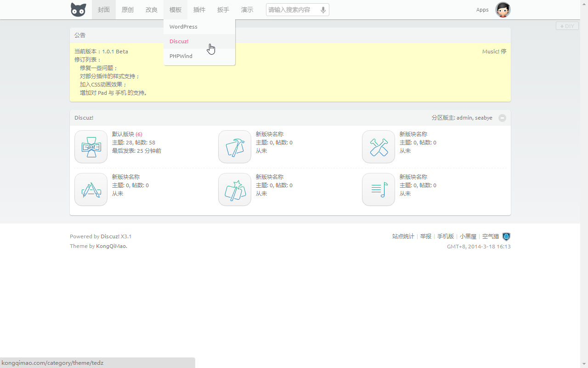Click the pencil and ruler forum icon
This screenshot has height=368, width=588.
pyautogui.click(x=91, y=190)
